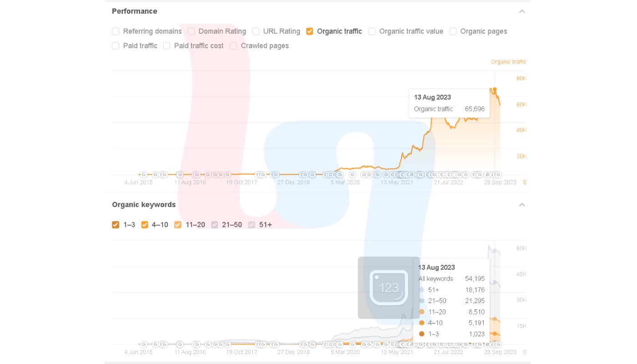Click the orange Organic traffic axis label

click(x=508, y=62)
